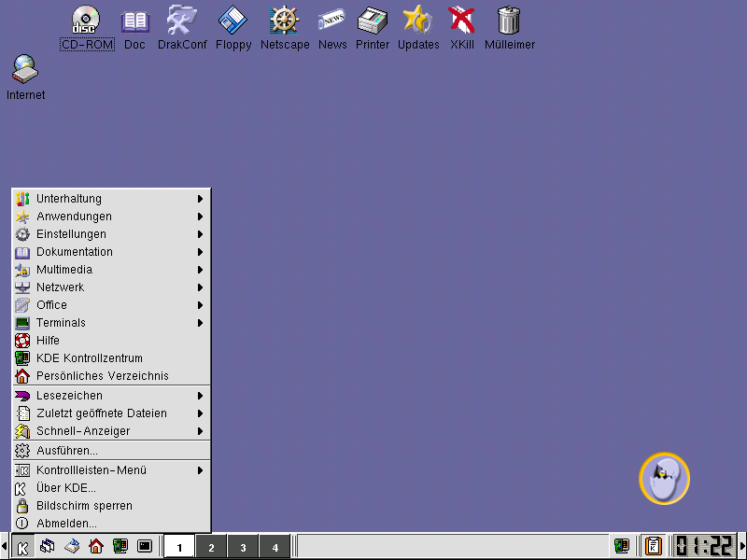Switch to virtual desktop 2
This screenshot has height=560, width=747.
pos(212,547)
